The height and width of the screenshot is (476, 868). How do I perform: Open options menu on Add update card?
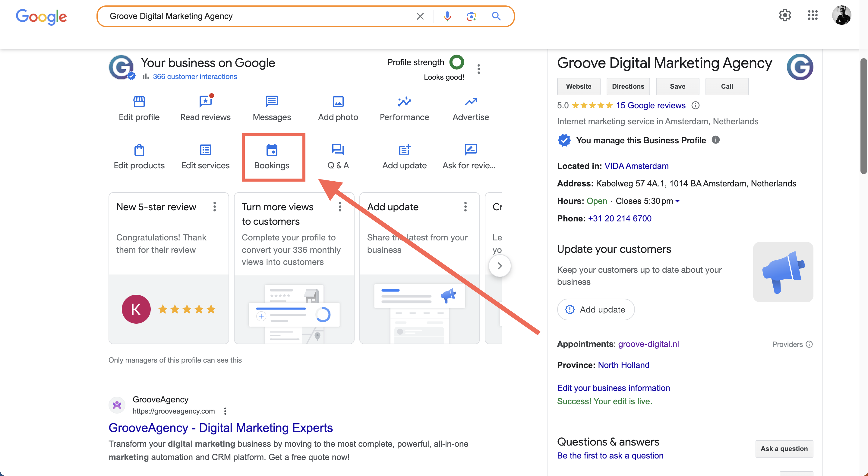(x=465, y=207)
